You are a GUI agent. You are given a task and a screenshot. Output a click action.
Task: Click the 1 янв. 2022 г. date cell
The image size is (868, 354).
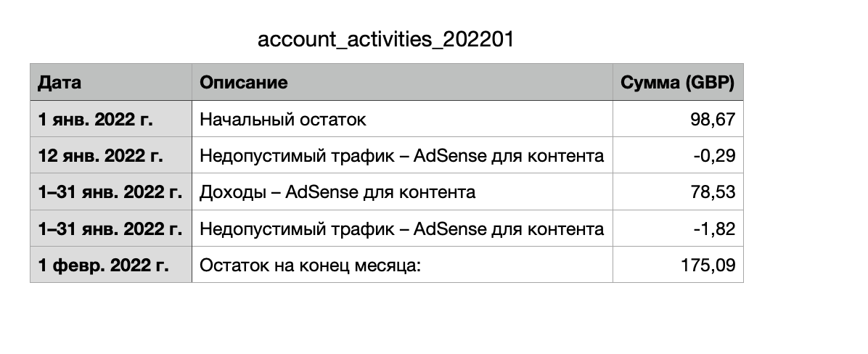point(110,119)
